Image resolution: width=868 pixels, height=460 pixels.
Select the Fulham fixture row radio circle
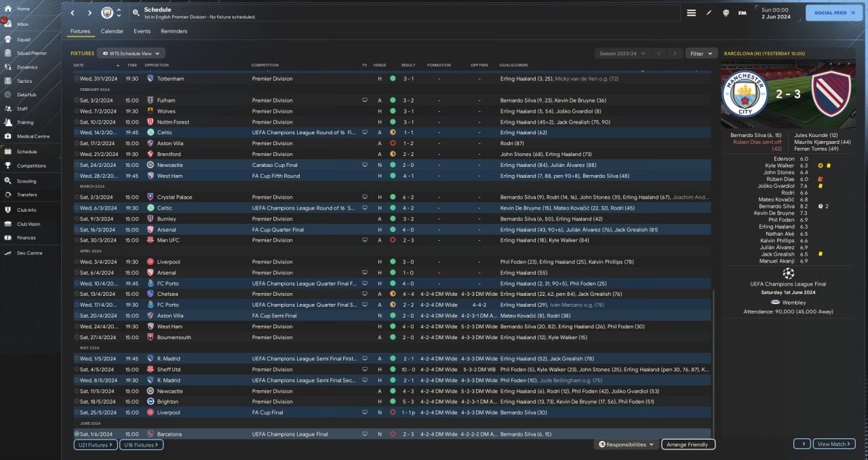[77, 100]
